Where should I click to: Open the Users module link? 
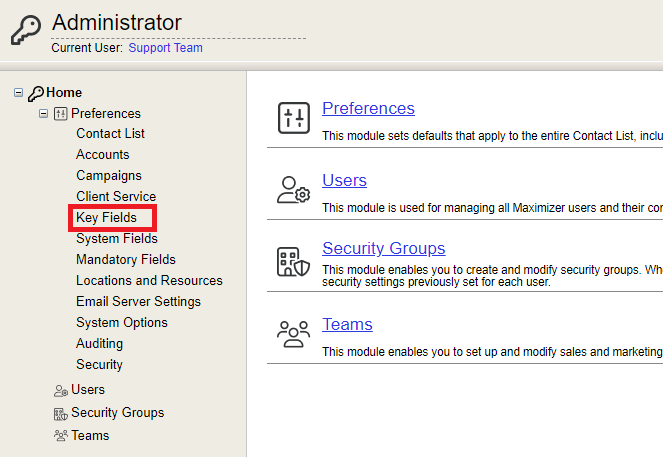point(344,181)
